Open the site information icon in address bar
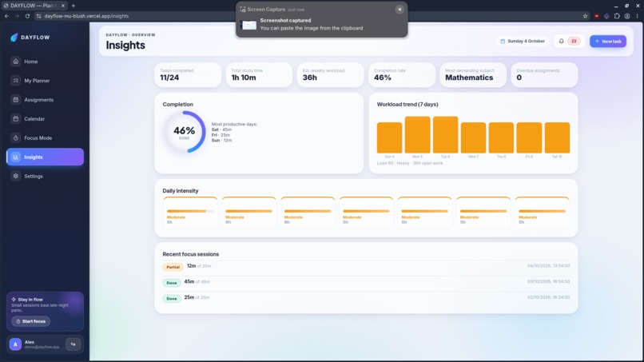Viewport: 644px width, 362px height. 38,16
